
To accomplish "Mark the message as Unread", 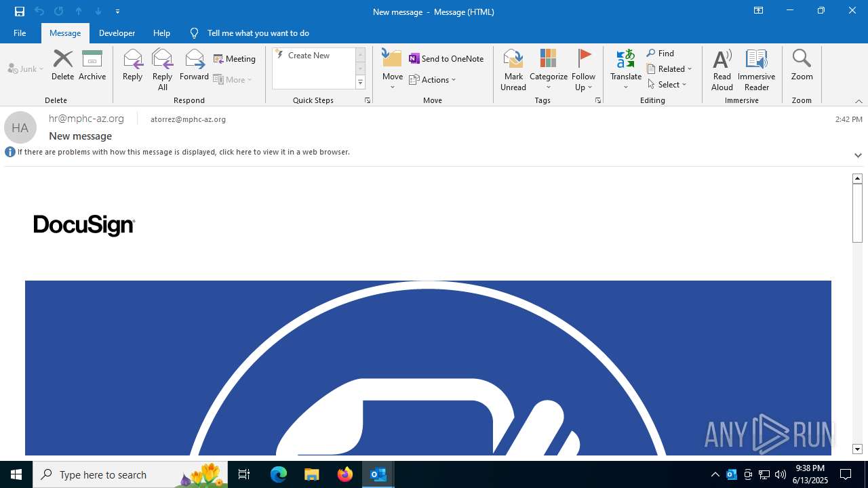I will [x=513, y=69].
